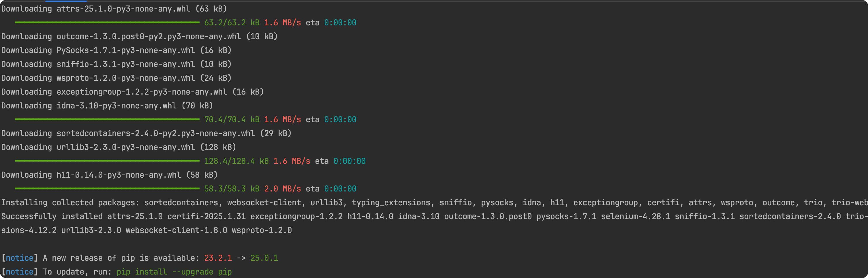The height and width of the screenshot is (278, 868).
Task: Click the old pip version 23.2.1
Action: (218, 258)
